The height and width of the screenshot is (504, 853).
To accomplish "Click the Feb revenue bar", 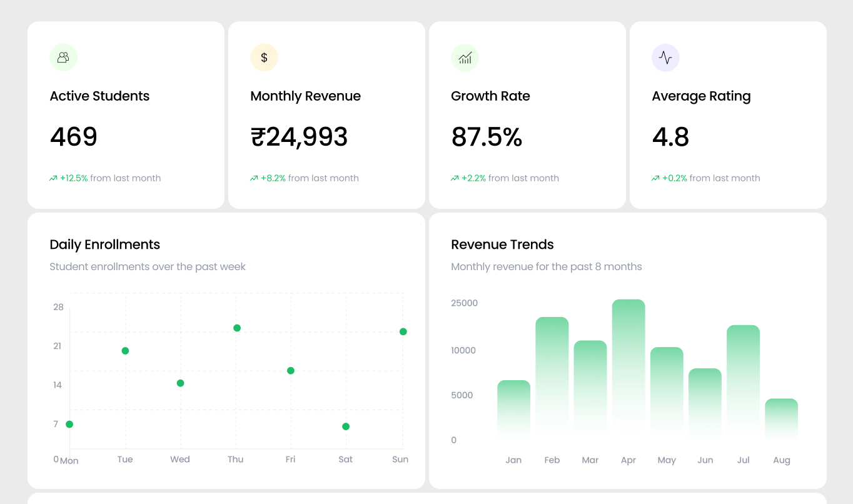I will pyautogui.click(x=552, y=375).
